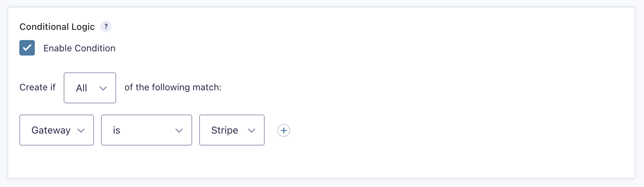This screenshot has height=187, width=644.
Task: Click the "Conditional Logic" section heading
Action: tap(57, 27)
